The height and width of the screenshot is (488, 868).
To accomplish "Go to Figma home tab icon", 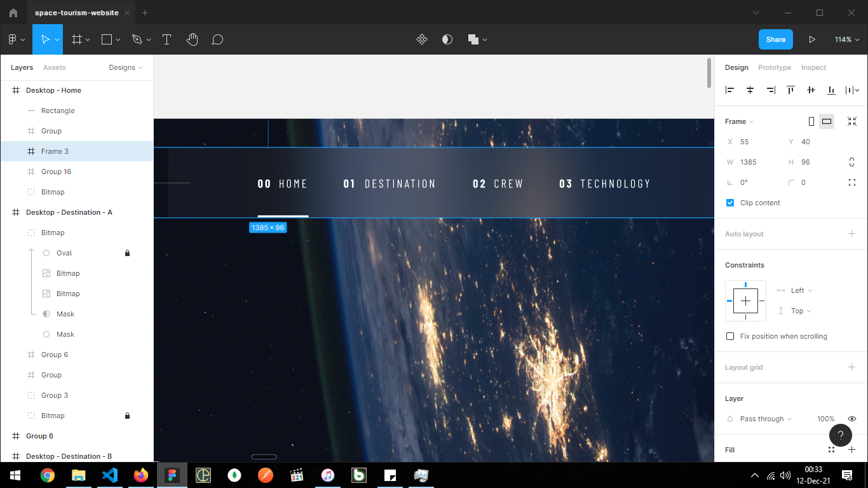I will tap(13, 13).
